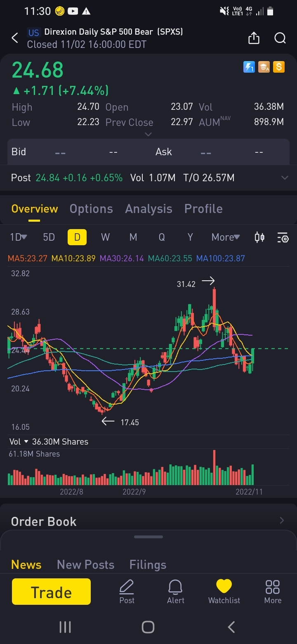Expand the Order Book section
The image size is (297, 644).
[x=148, y=521]
